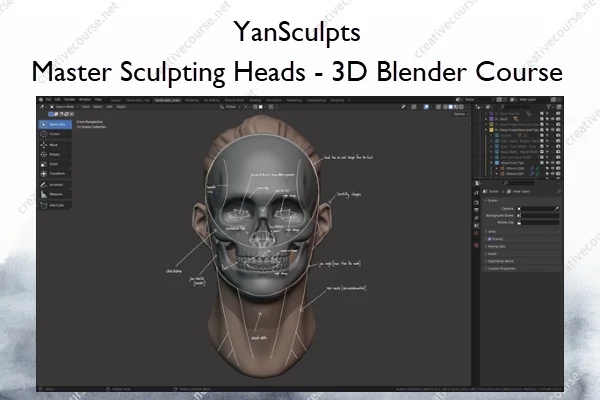Open the Window menu
This screenshot has width=600, height=400.
(85, 100)
